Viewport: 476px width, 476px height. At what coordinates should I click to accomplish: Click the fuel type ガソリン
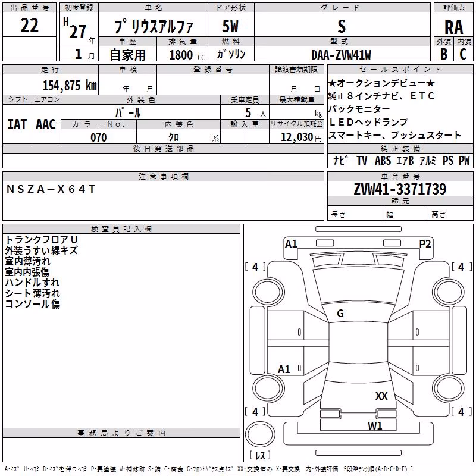pos(231,54)
